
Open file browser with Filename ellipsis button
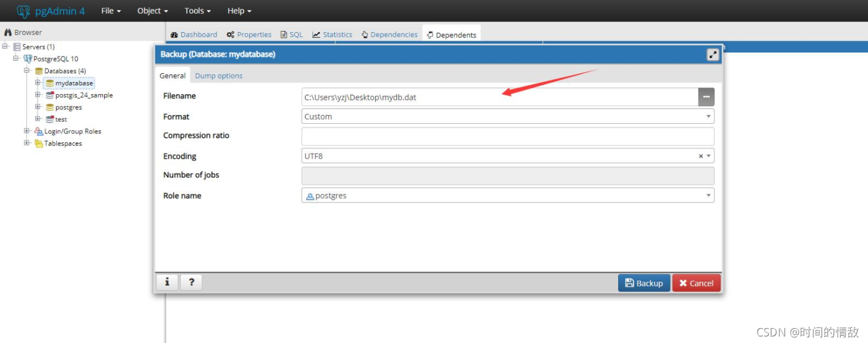706,97
